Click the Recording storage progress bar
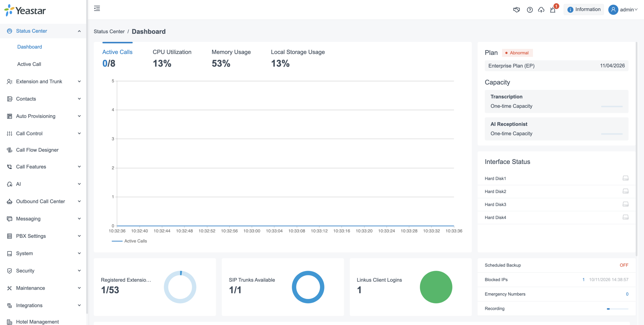The width and height of the screenshot is (644, 325). [x=618, y=309]
